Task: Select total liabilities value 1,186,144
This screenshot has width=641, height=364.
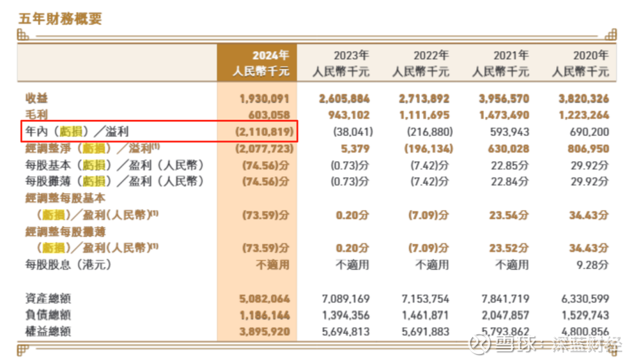Action: [265, 315]
